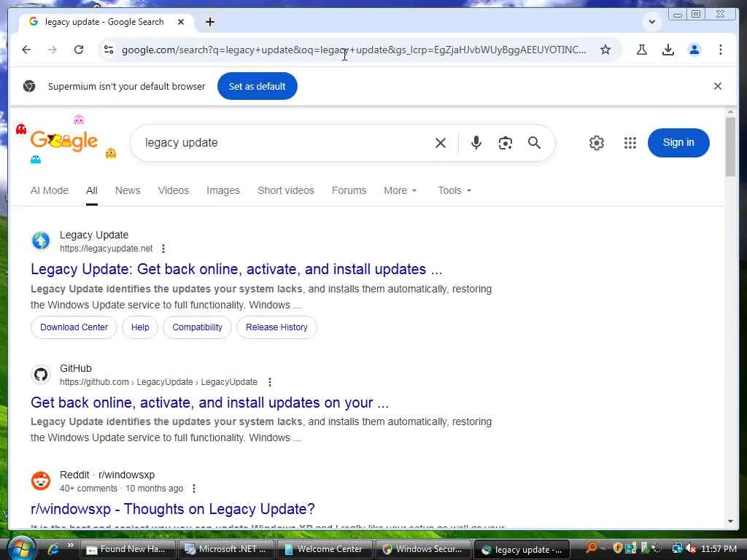747x560 pixels.
Task: Open the browser three-dot menu
Action: (x=720, y=50)
